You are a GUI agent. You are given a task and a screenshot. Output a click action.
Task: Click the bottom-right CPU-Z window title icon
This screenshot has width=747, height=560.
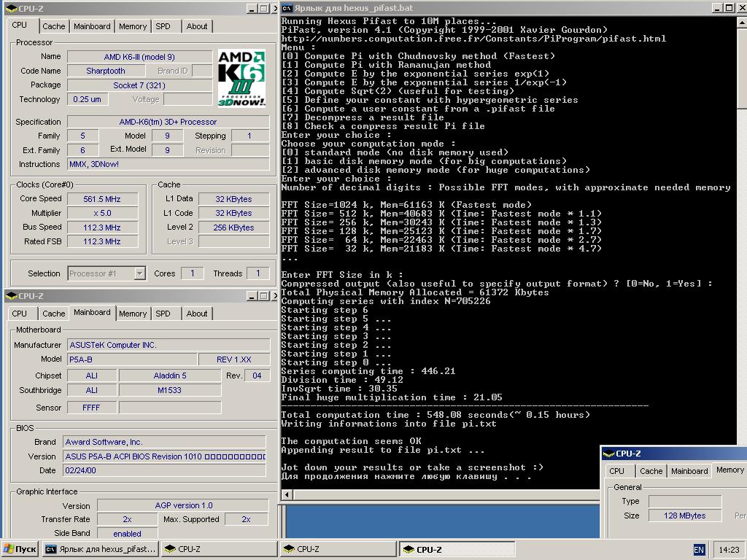pyautogui.click(x=608, y=454)
